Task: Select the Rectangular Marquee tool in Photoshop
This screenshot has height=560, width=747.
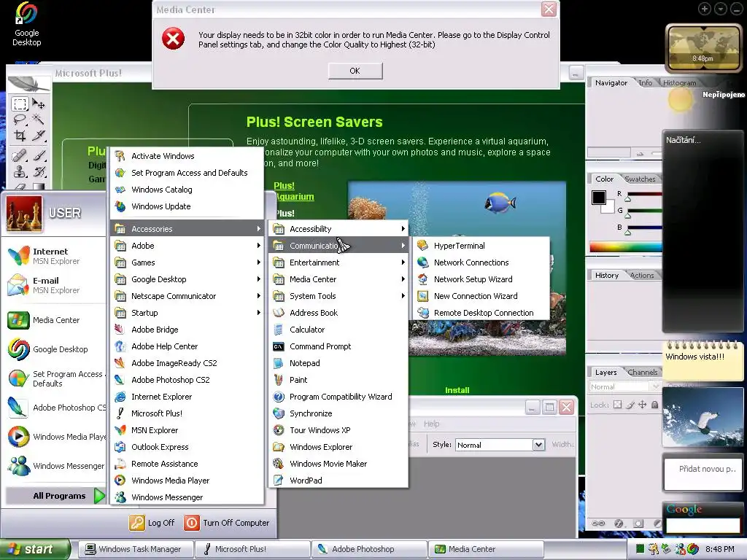Action: 20,104
